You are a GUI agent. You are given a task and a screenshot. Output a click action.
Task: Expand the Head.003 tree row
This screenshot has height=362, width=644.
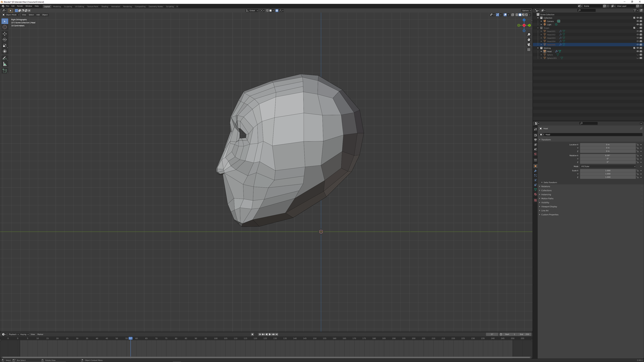541,38
